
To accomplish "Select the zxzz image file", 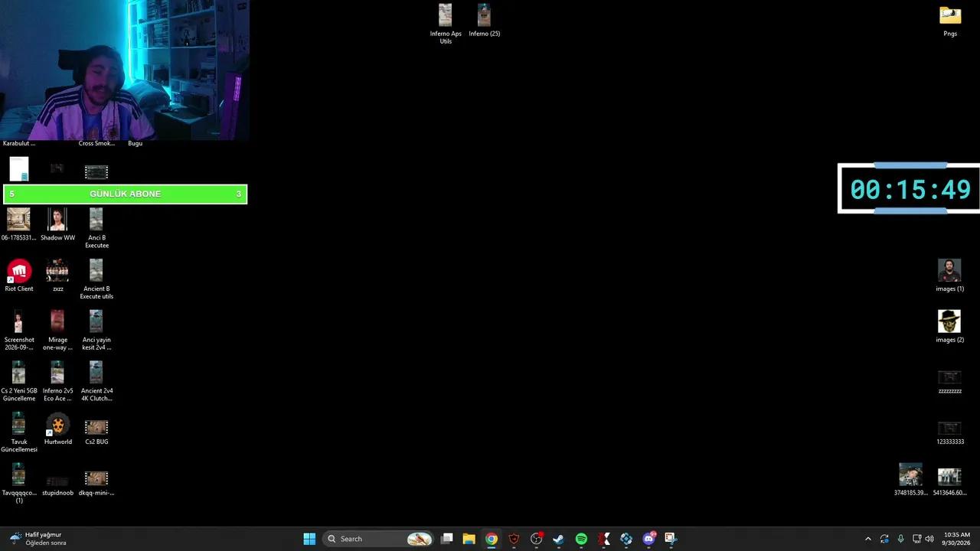I will click(57, 275).
